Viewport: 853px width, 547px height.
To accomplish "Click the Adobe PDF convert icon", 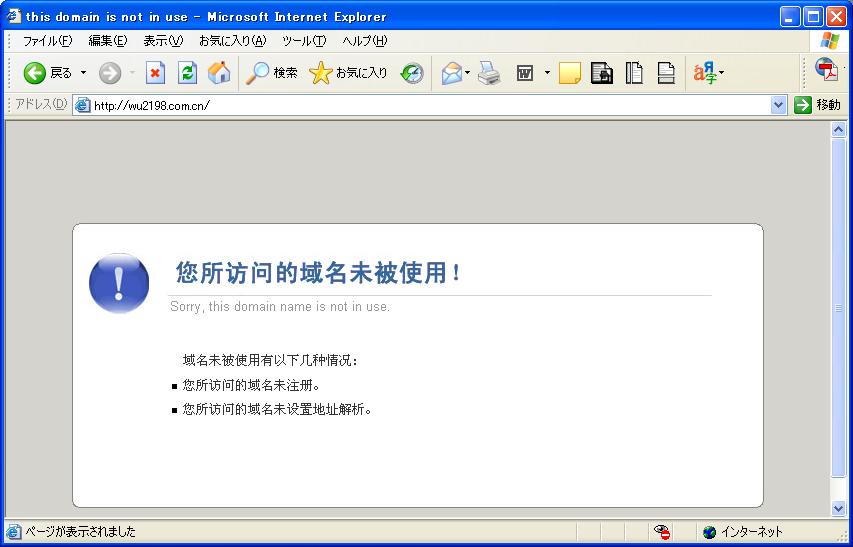I will pyautogui.click(x=826, y=70).
